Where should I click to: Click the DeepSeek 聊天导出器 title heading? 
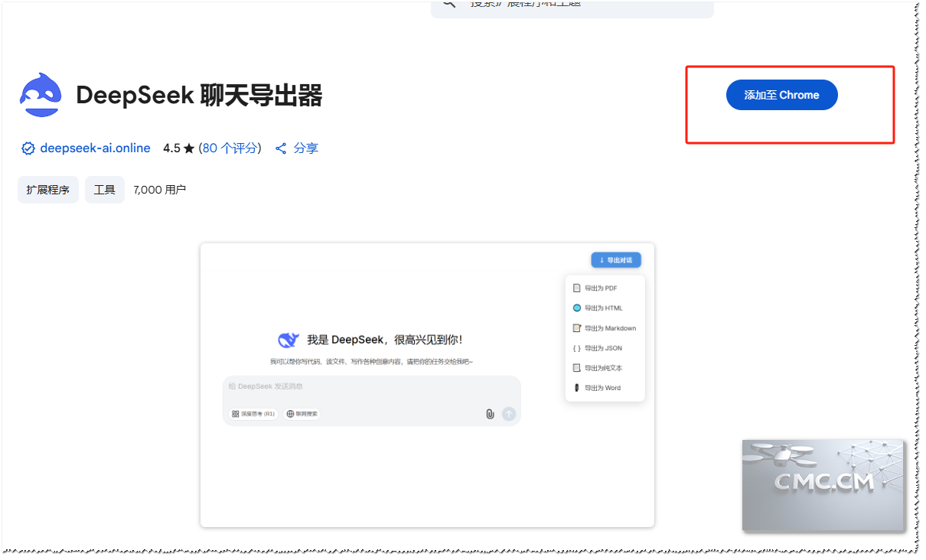(x=199, y=96)
